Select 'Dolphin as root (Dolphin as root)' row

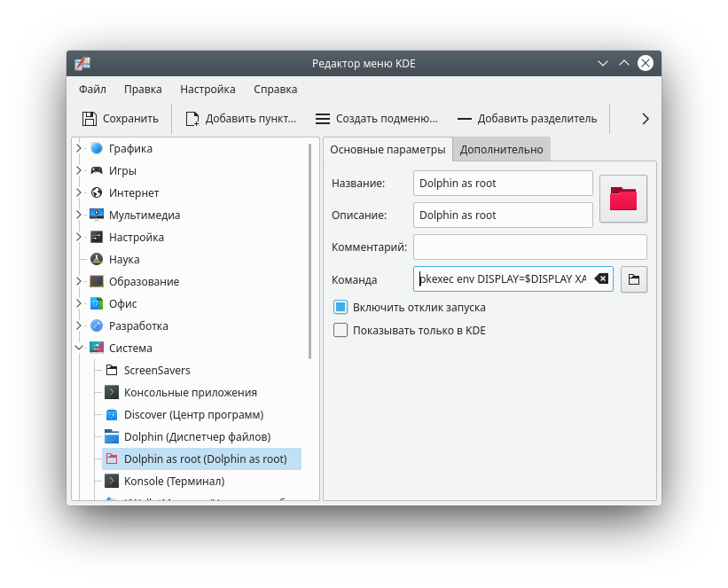click(201, 459)
